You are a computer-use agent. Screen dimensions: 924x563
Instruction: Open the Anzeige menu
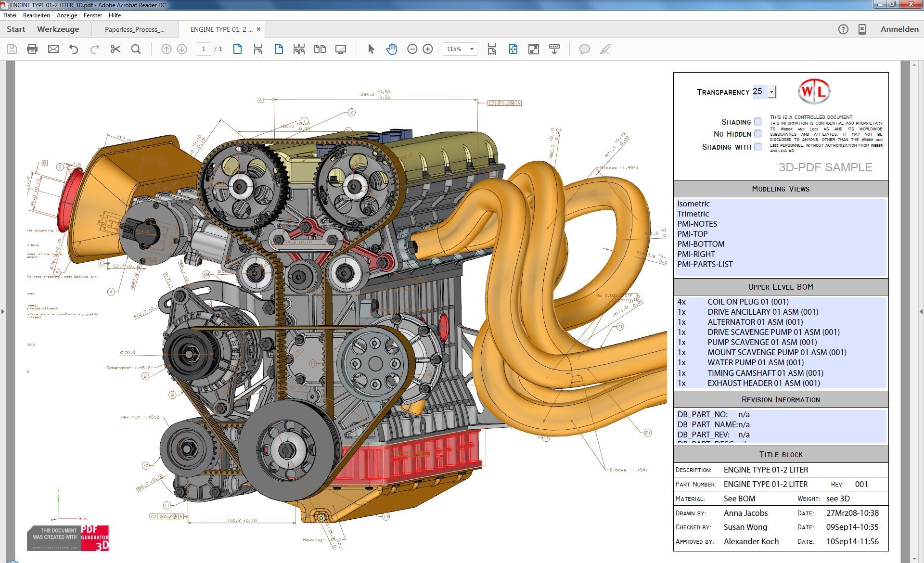click(67, 15)
